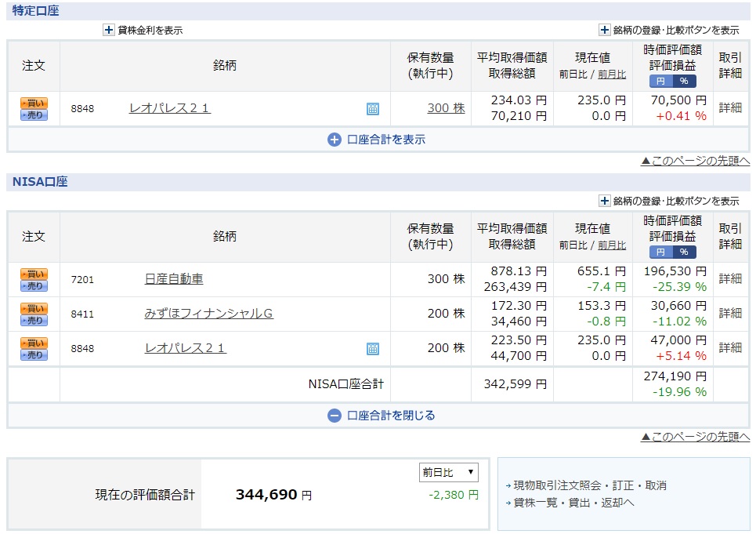The height and width of the screenshot is (534, 756).
Task: Click the 売り button for レオパレス21 in NISA口座
Action: coord(34,355)
